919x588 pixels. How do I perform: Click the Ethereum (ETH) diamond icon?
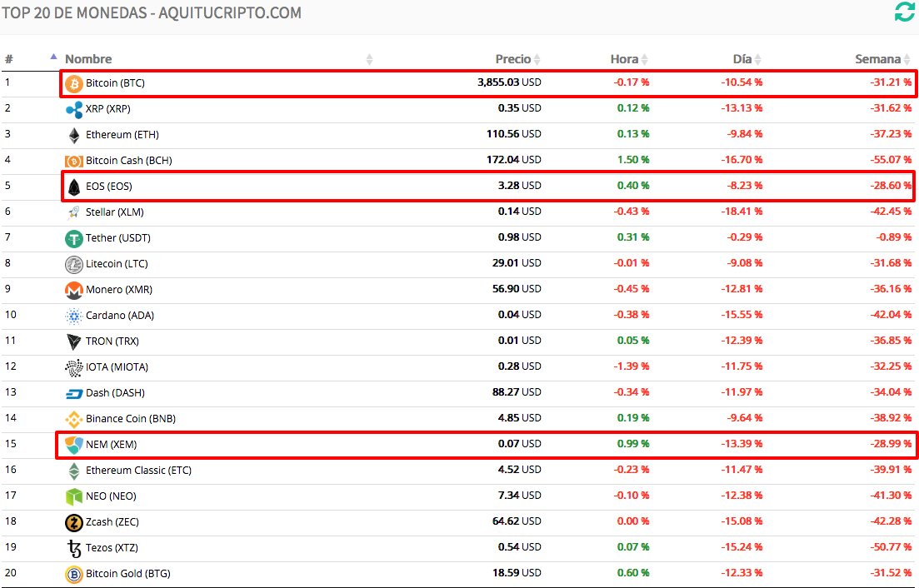click(74, 135)
